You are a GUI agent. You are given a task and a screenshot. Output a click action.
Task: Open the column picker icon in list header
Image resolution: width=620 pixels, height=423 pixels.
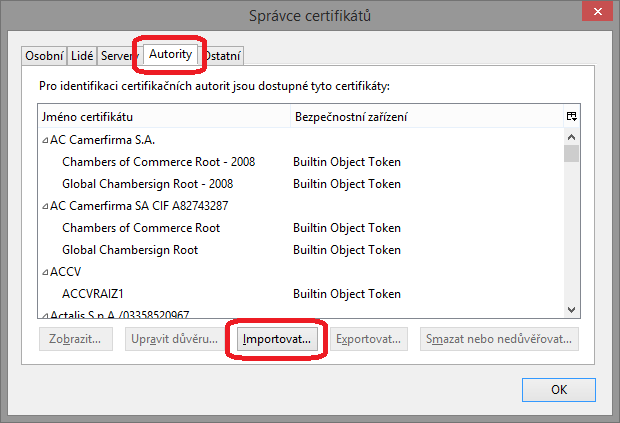coord(571,116)
